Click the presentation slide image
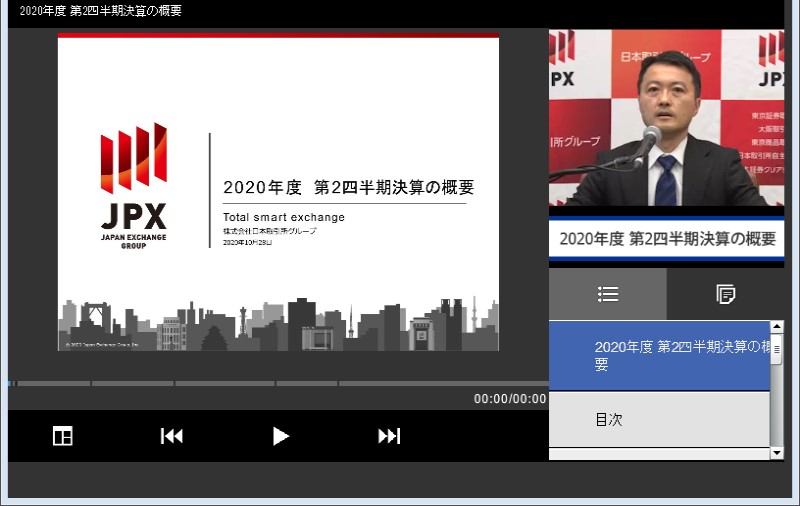The width and height of the screenshot is (800, 506). 278,192
